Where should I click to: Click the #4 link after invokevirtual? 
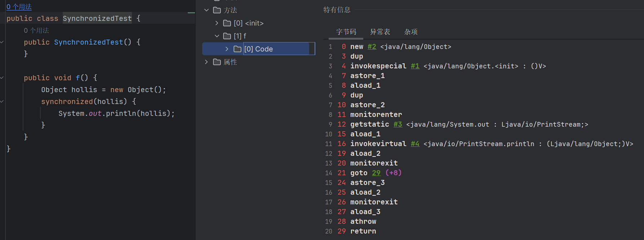tap(415, 144)
